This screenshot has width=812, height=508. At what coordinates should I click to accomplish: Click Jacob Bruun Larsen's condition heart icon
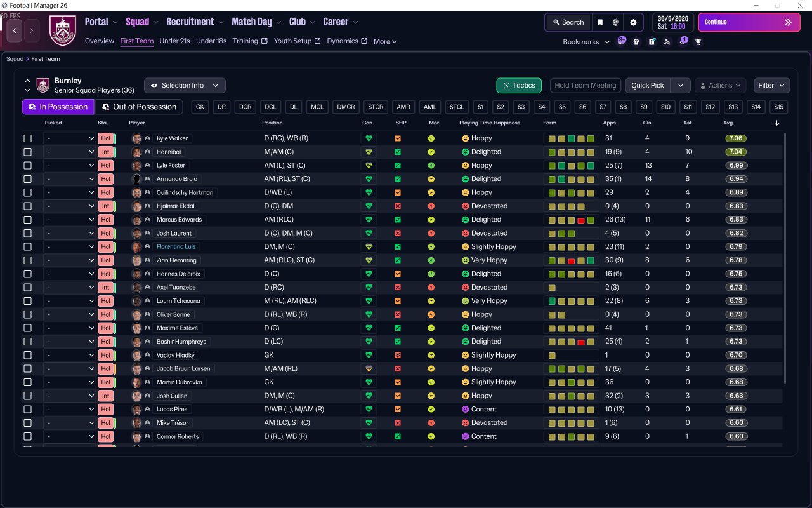point(369,368)
